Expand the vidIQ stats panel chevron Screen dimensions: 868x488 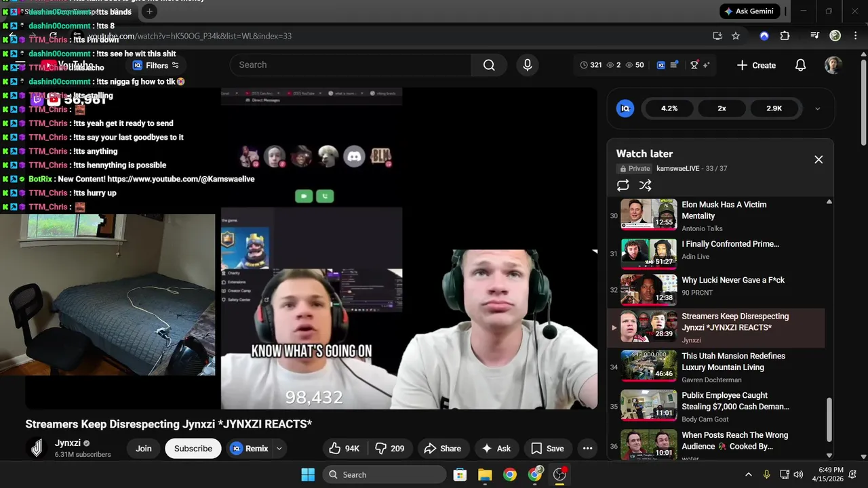[x=817, y=108]
